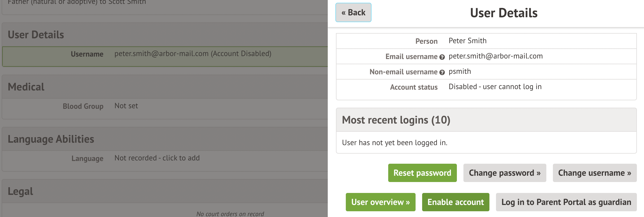
Task: Click the Most recent logins header
Action: coord(396,120)
